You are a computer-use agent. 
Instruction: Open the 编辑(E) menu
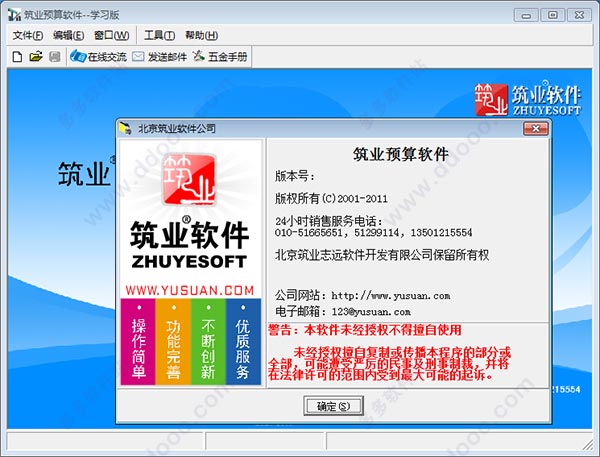pos(68,36)
